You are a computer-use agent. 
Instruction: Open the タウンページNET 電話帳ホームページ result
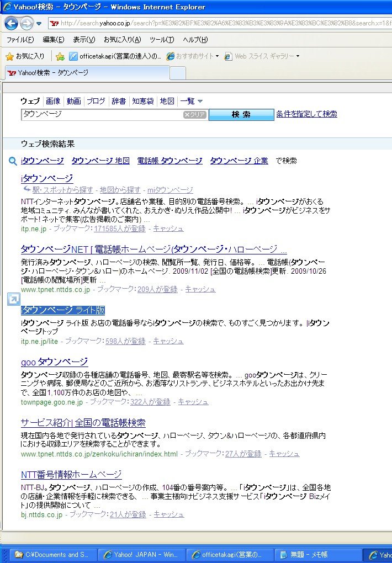(154, 249)
